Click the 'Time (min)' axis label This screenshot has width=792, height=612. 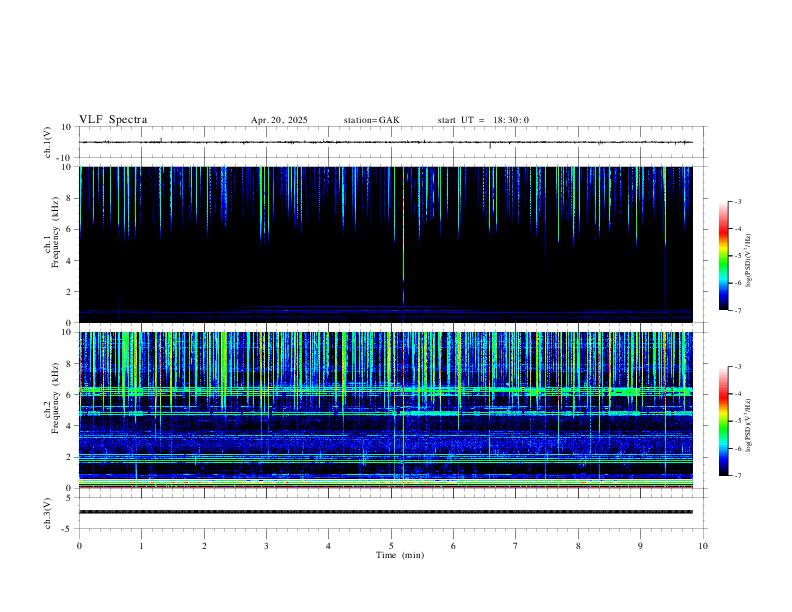tap(400, 555)
